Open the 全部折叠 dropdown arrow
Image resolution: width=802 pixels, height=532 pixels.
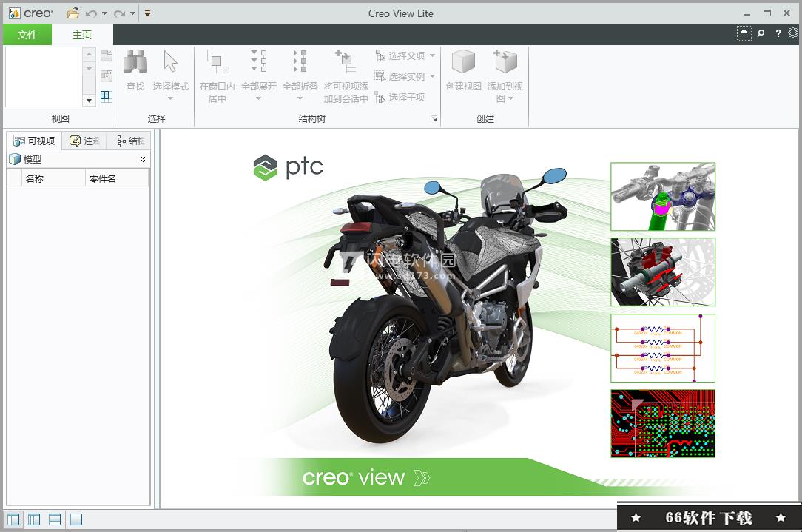(300, 98)
